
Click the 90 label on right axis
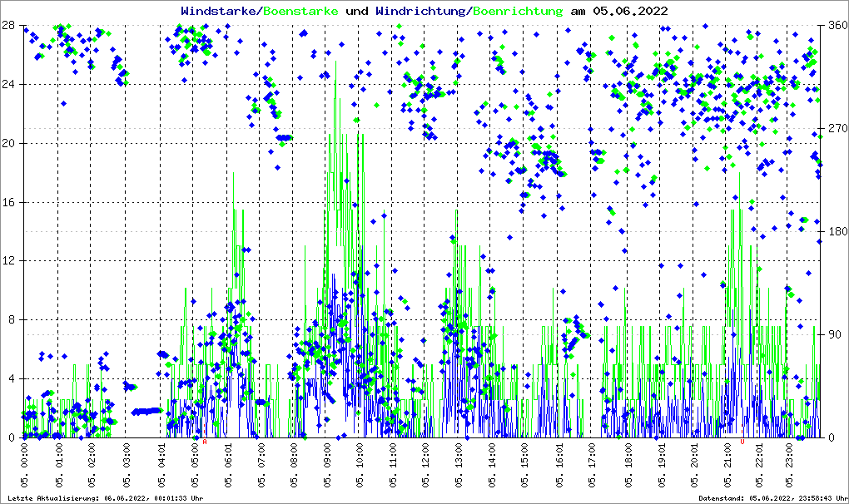point(833,335)
